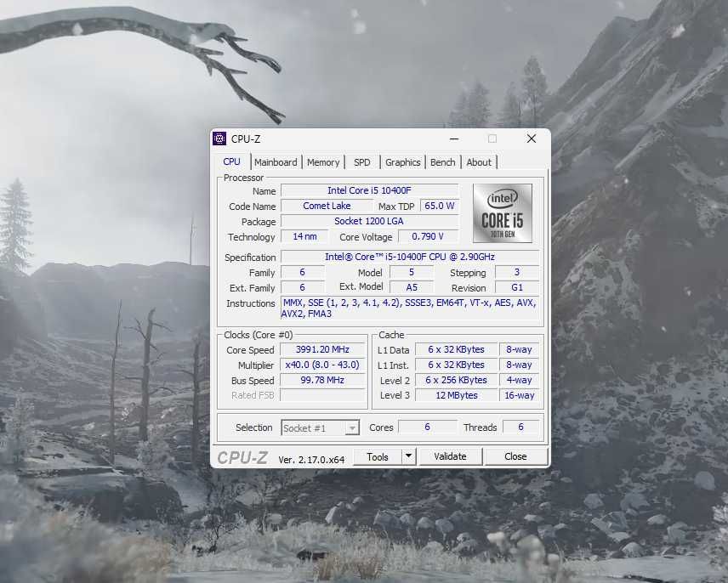Click the Package value 'Socket 1200 LGA'

pyautogui.click(x=370, y=221)
